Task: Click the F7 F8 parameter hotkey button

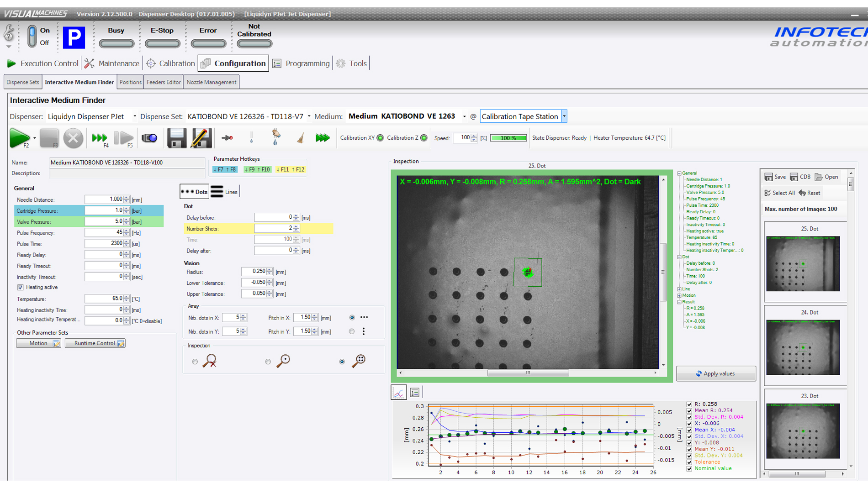Action: (225, 169)
